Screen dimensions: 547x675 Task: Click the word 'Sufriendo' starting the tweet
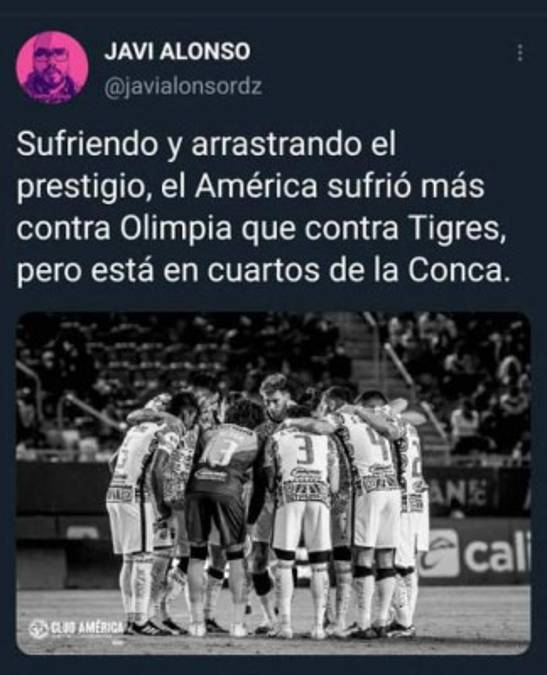[x=88, y=145]
